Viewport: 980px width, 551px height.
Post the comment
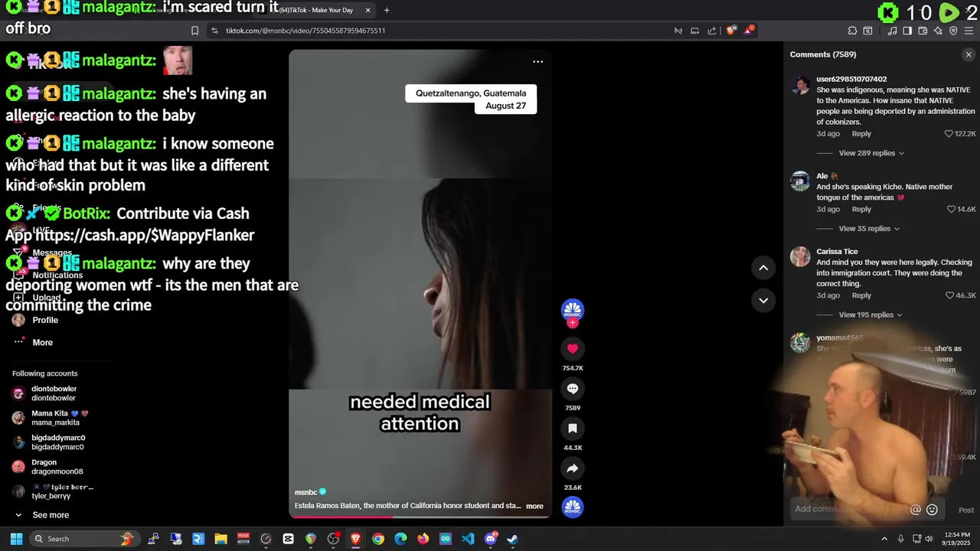966,510
